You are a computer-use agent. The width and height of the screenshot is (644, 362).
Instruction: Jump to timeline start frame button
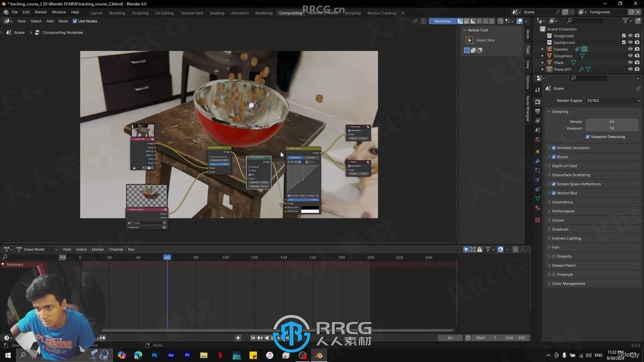(x=253, y=338)
